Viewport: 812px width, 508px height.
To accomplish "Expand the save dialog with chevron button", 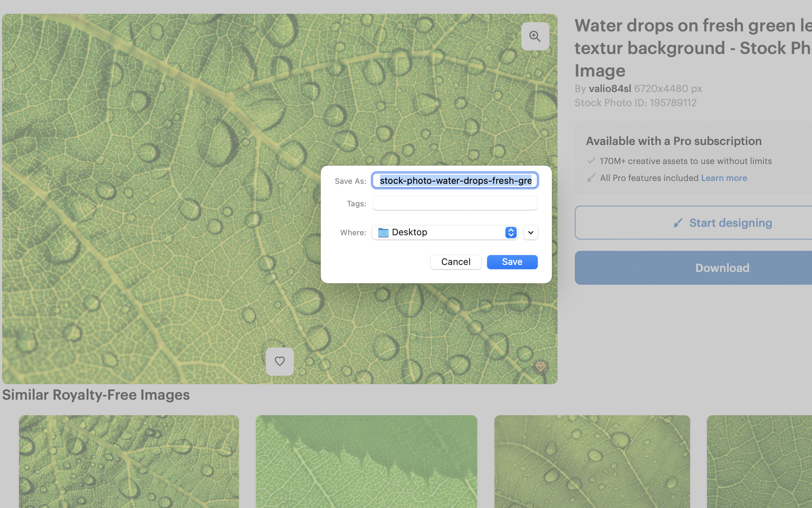I will tap(531, 232).
